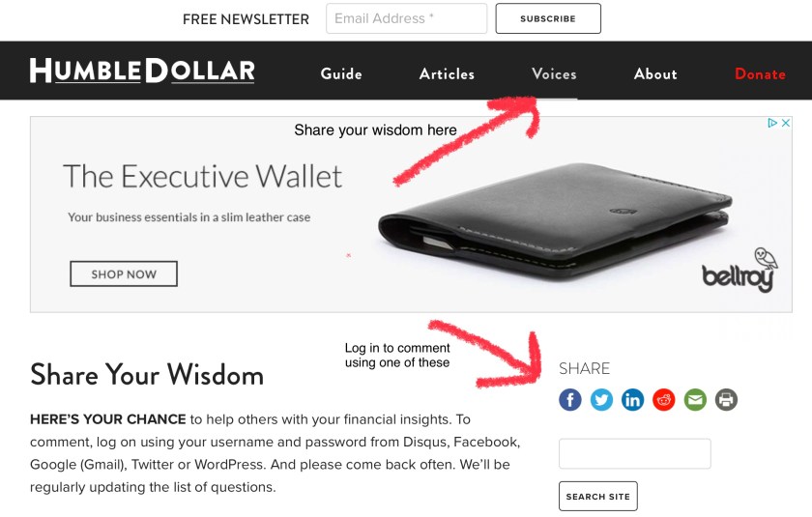
Task: Click the red Donate link
Action: [760, 74]
